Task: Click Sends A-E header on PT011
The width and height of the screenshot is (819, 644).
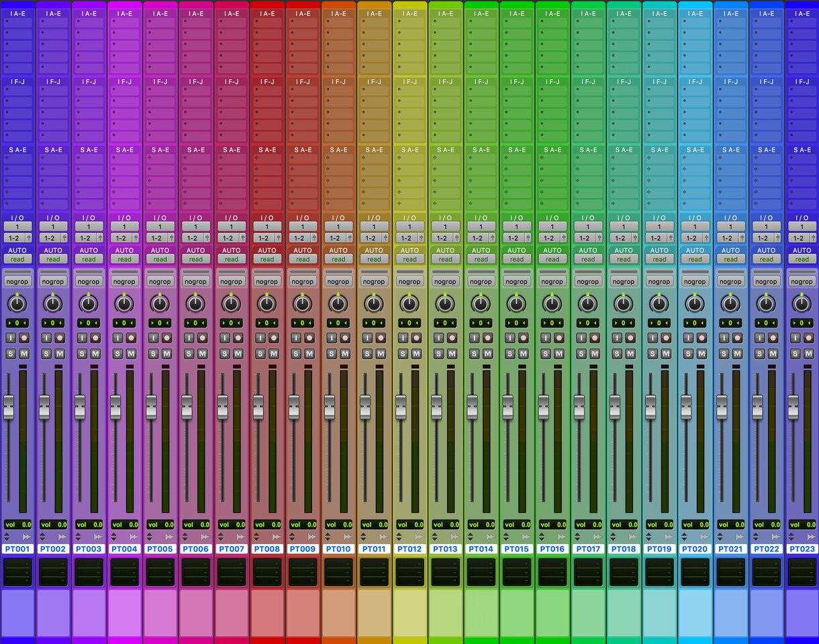Action: [374, 150]
